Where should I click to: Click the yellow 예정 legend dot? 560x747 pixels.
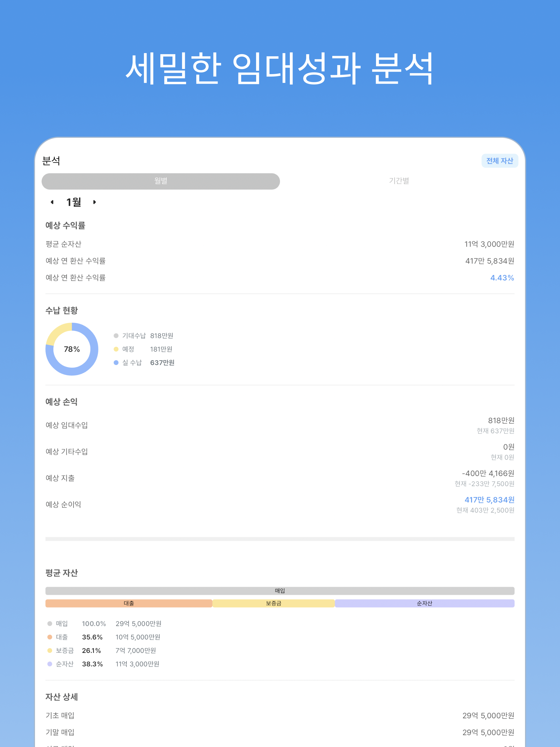point(116,349)
